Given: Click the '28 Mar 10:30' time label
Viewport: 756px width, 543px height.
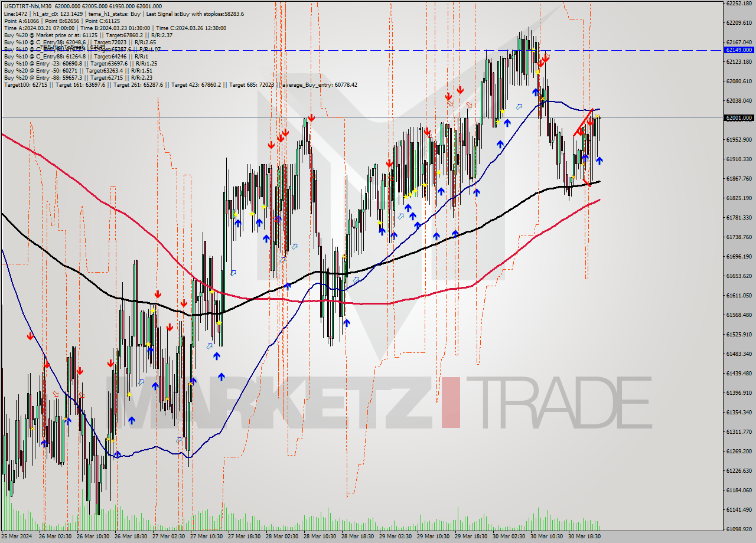Looking at the screenshot, I should [320, 537].
